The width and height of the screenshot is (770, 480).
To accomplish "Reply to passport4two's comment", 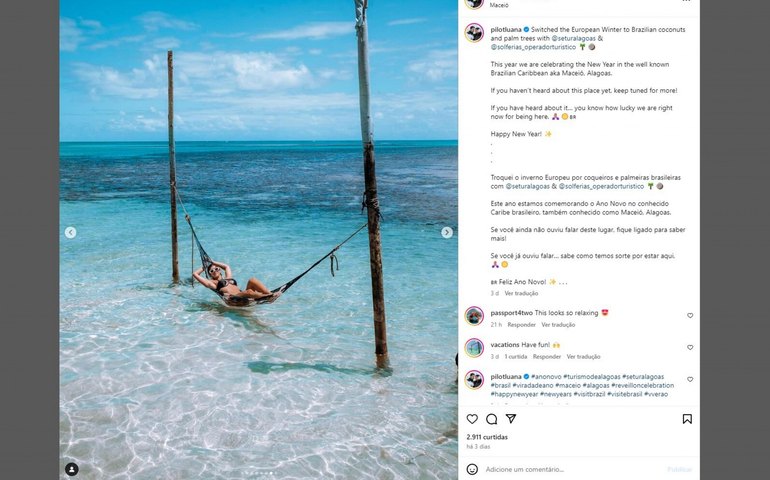I will point(521,324).
